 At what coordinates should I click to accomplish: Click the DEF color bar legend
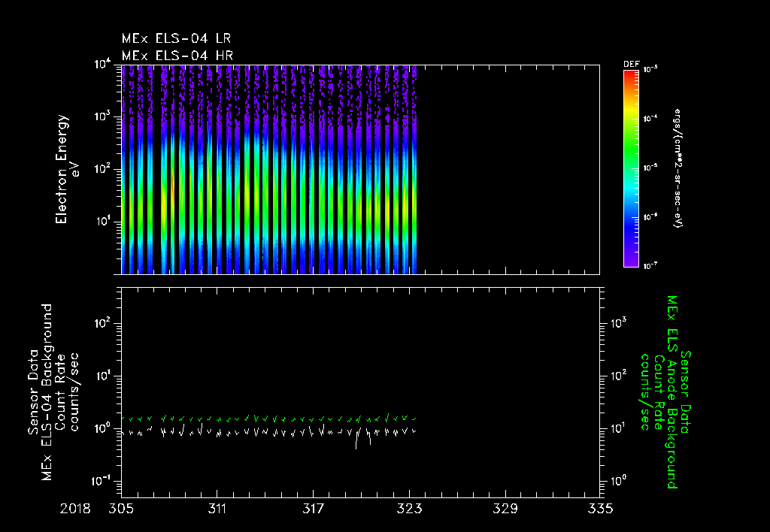click(631, 168)
